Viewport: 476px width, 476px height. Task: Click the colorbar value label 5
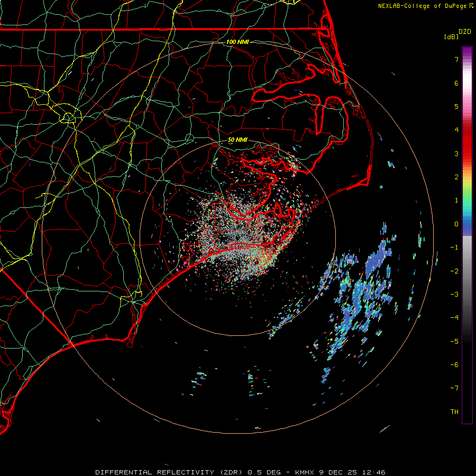[x=456, y=106]
